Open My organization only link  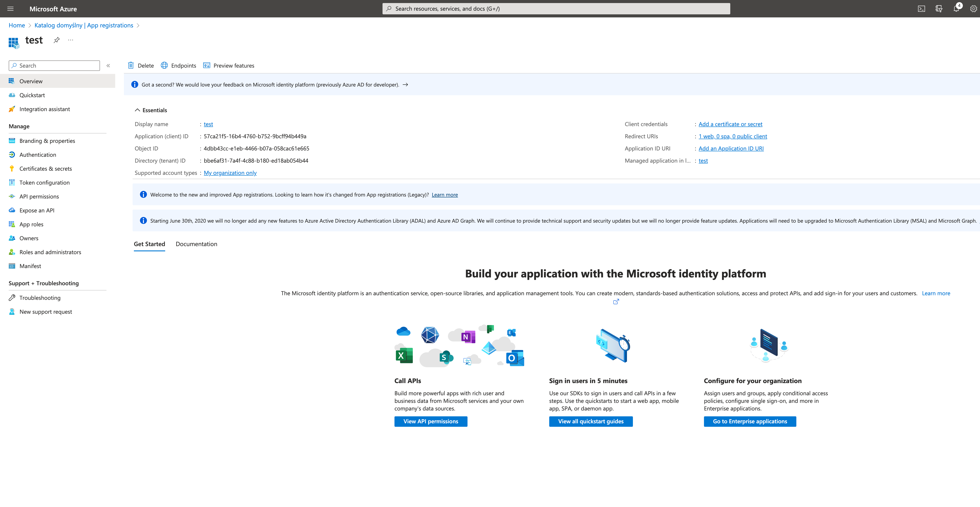coord(230,173)
